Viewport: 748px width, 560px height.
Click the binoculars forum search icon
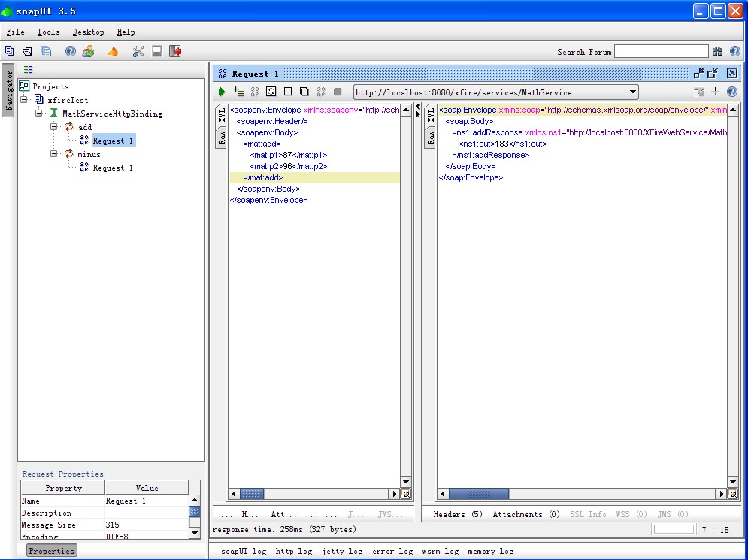point(718,52)
